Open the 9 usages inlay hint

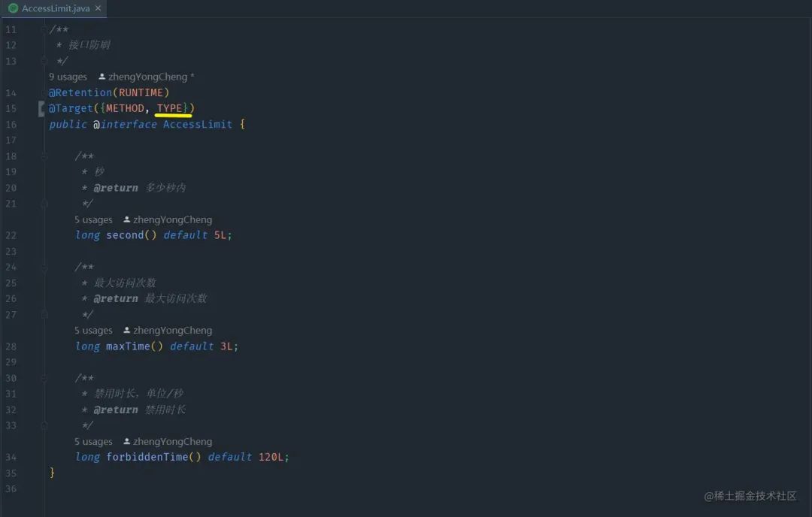click(x=68, y=77)
